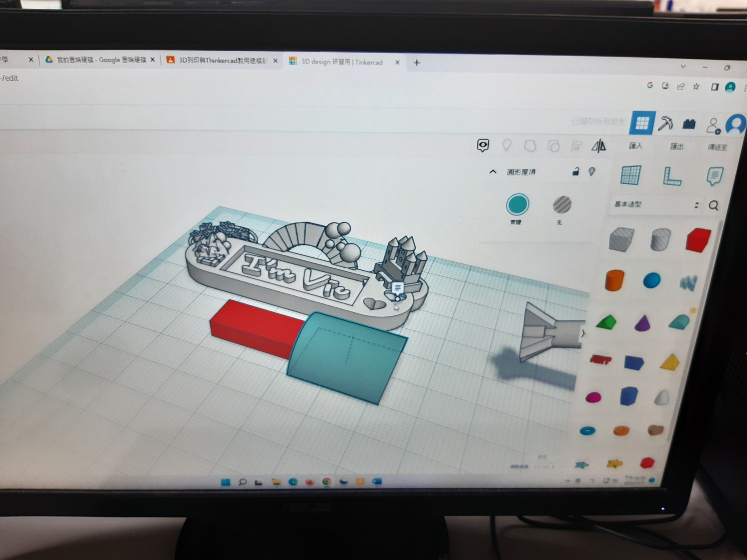Click the 傳送至 send-to button
The image size is (747, 560).
pos(718,147)
